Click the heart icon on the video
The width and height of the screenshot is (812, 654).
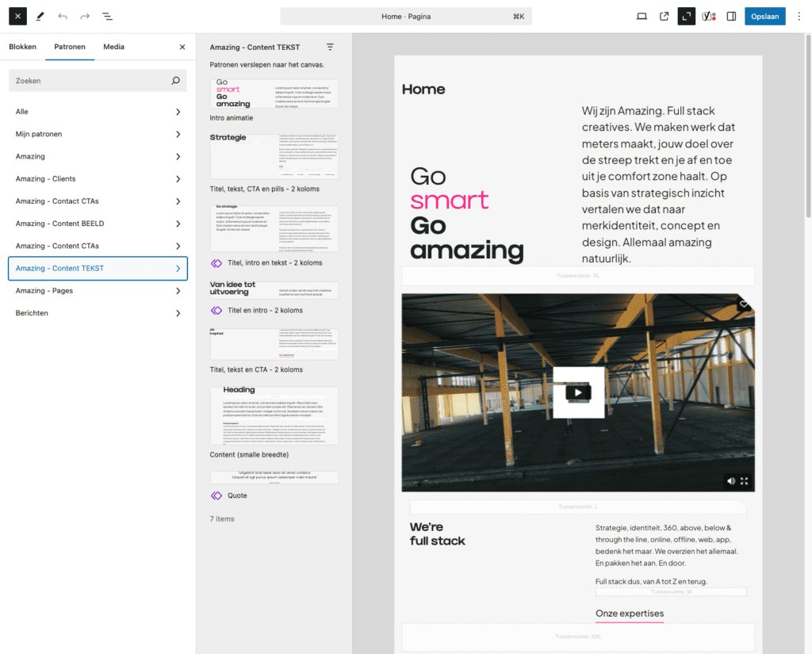[744, 304]
